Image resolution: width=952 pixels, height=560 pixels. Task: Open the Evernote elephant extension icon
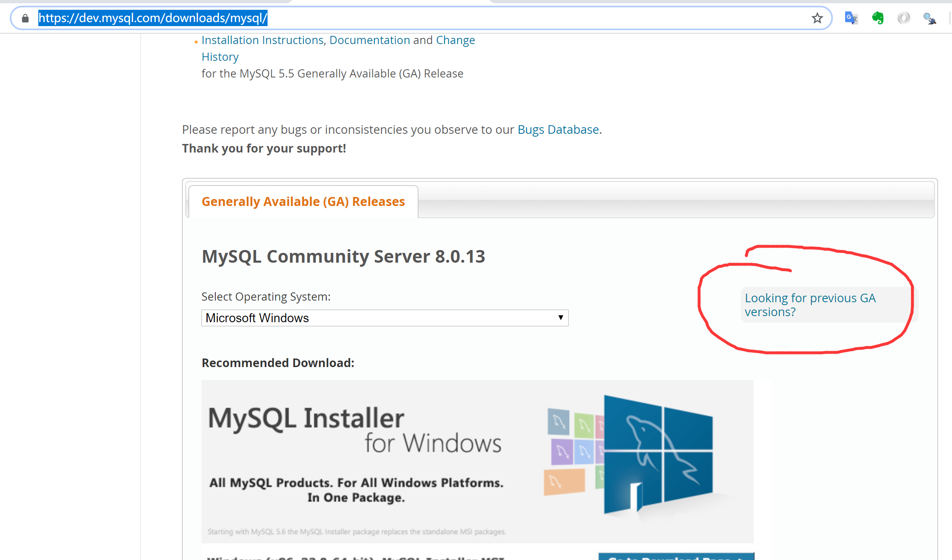click(x=878, y=18)
